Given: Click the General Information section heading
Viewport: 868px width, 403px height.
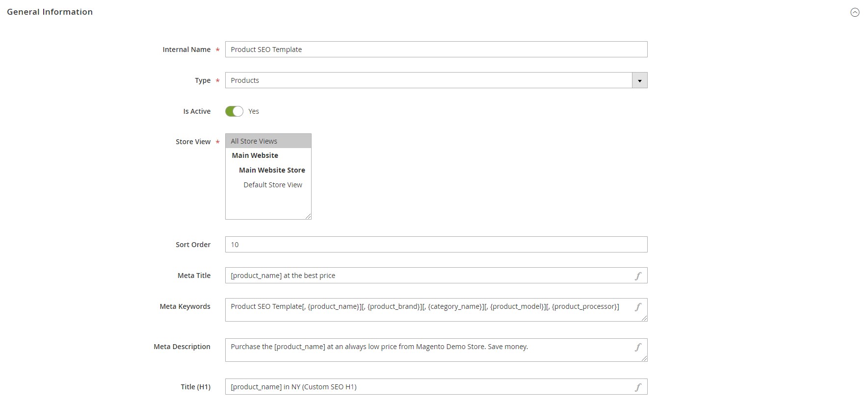Looking at the screenshot, I should coord(50,12).
